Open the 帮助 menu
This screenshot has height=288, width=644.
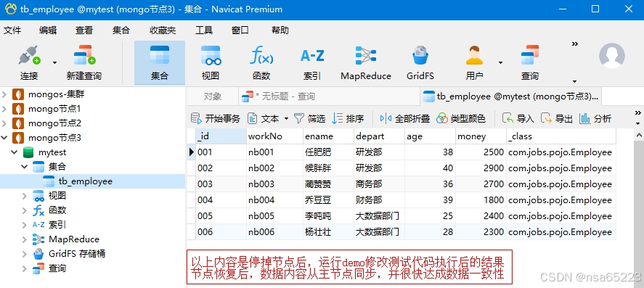[280, 30]
